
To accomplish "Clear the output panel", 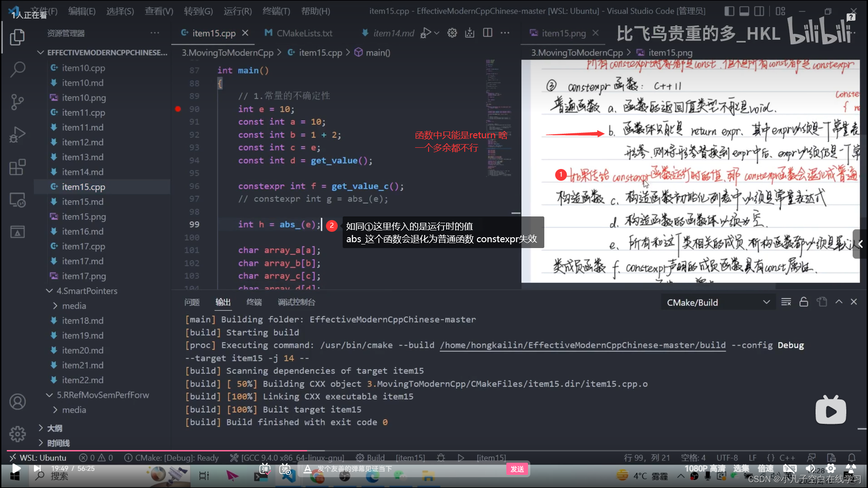I will [x=786, y=302].
